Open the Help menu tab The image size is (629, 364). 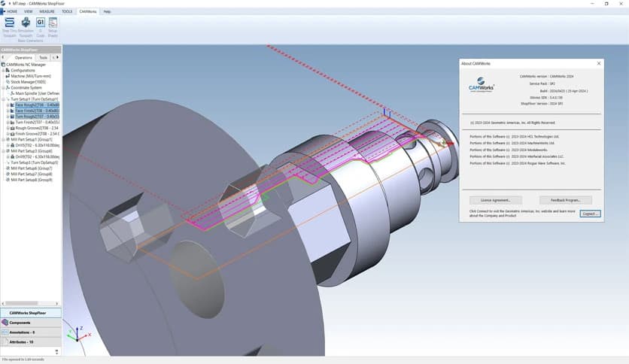point(107,12)
